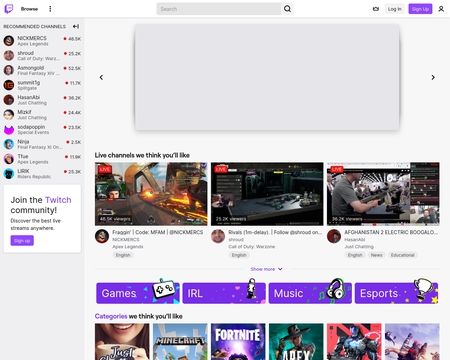The image size is (450, 360).
Task: Expand Show more live channels
Action: (x=266, y=269)
